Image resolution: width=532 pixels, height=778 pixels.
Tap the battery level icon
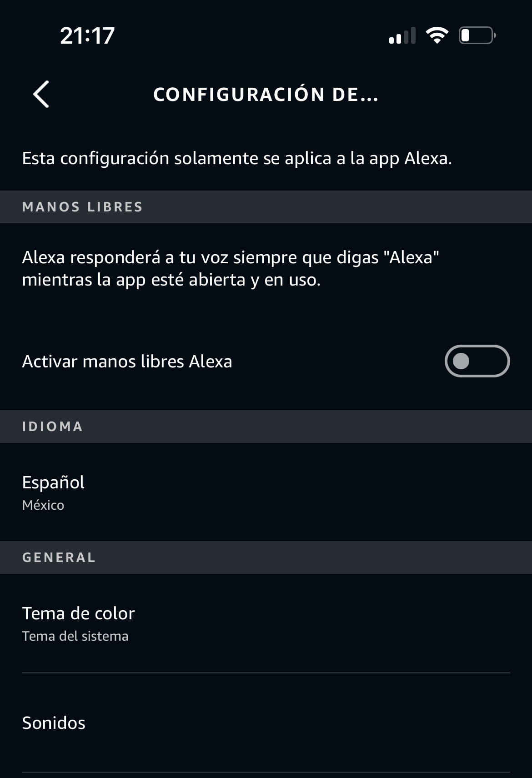click(x=477, y=35)
